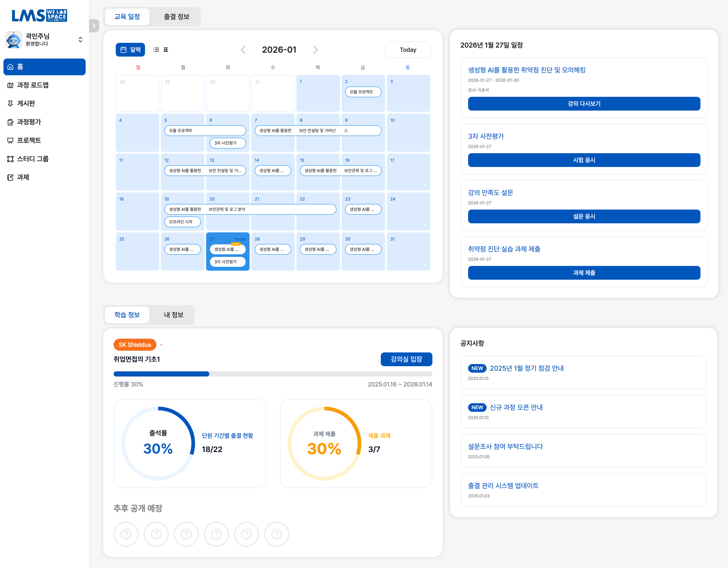The width and height of the screenshot is (728, 568).
Task: Switch to the 출결 정보 tab
Action: 176,17
